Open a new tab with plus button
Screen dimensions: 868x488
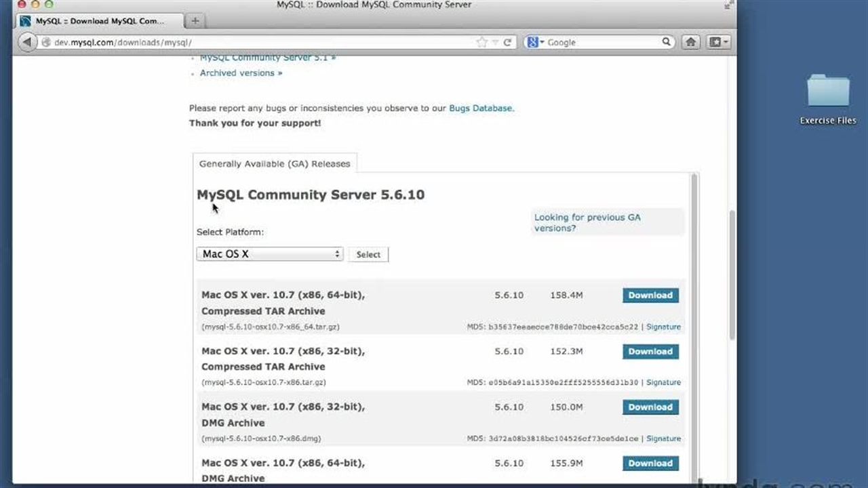(x=195, y=21)
